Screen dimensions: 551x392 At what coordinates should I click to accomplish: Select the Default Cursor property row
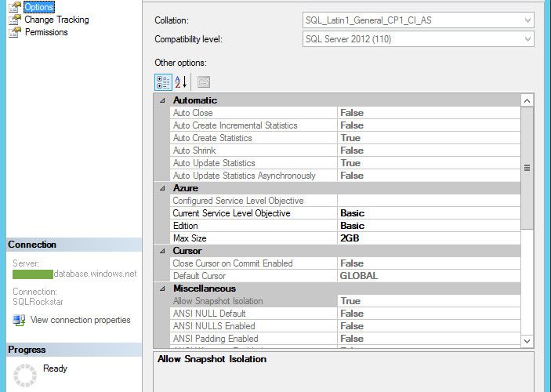pyautogui.click(x=345, y=276)
